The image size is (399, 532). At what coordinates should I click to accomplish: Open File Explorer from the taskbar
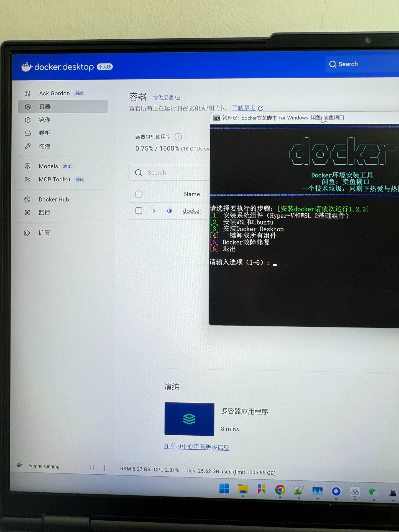coord(243,489)
